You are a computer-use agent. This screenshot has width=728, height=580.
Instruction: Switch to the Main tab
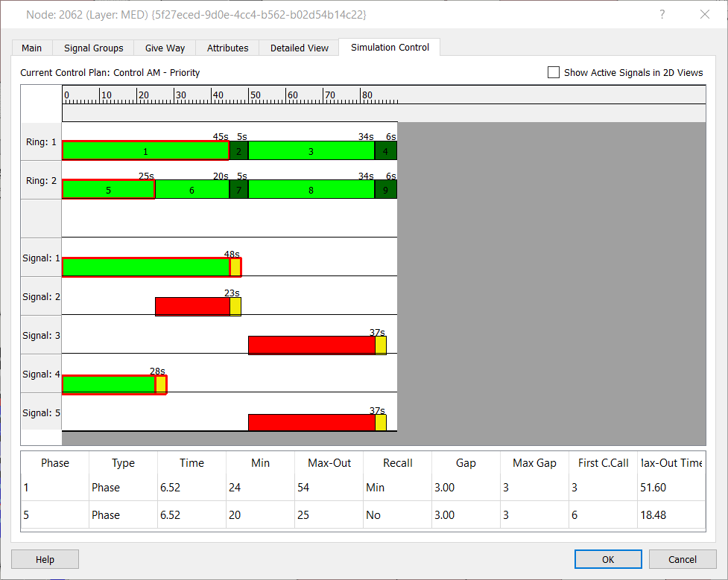(31, 48)
